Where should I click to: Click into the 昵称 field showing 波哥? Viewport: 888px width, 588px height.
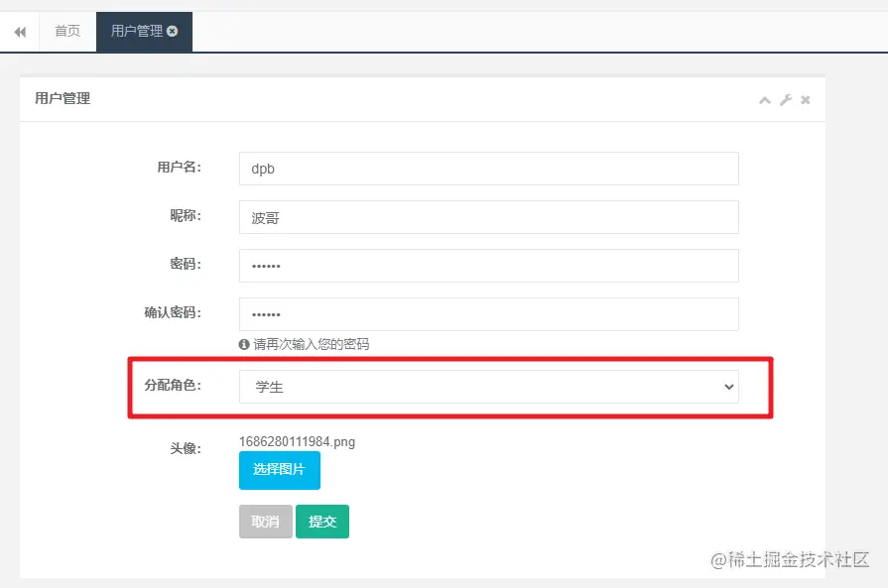click(x=489, y=217)
